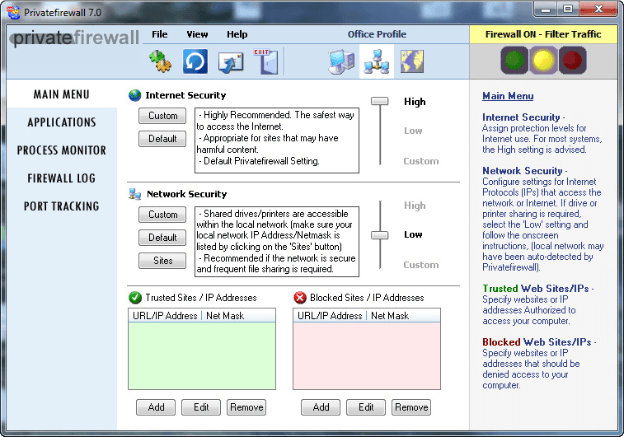Click Trusted Web Sites/IPs help heading
This screenshot has height=437, width=624.
click(x=536, y=288)
